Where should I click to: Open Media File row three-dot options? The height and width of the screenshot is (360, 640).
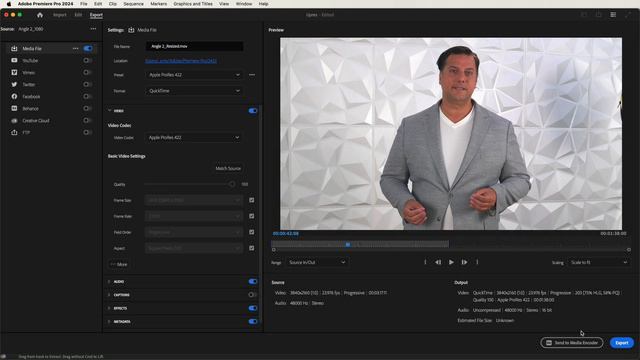pyautogui.click(x=76, y=49)
